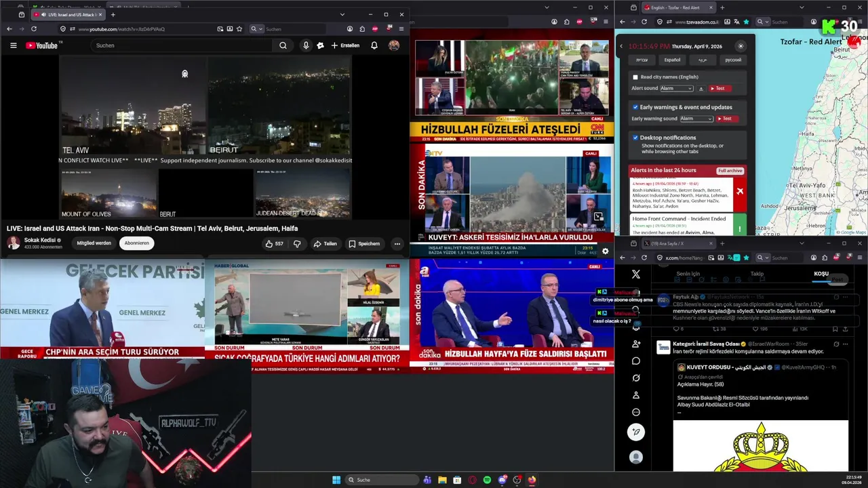Focus the Windows taskbar Suche box

point(382,480)
